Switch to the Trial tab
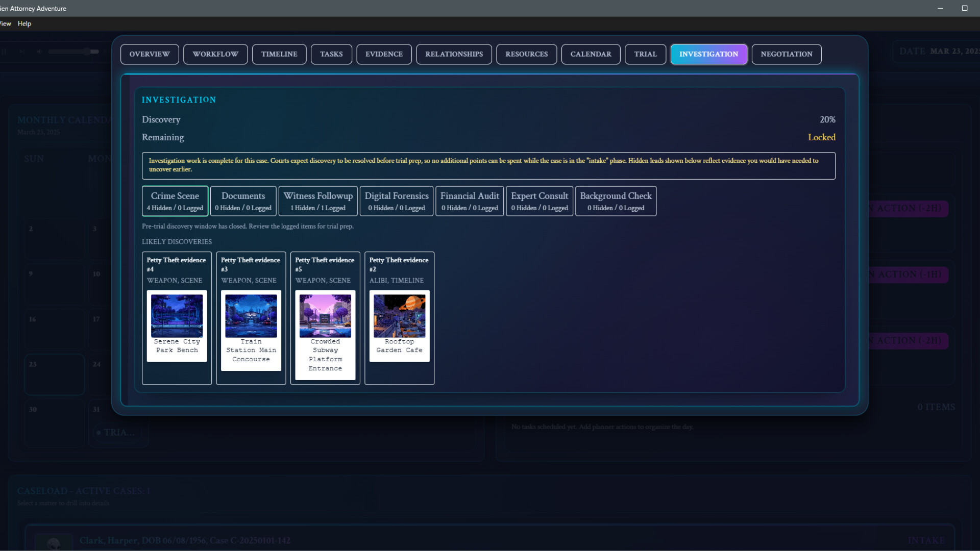The image size is (980, 551). (x=645, y=54)
